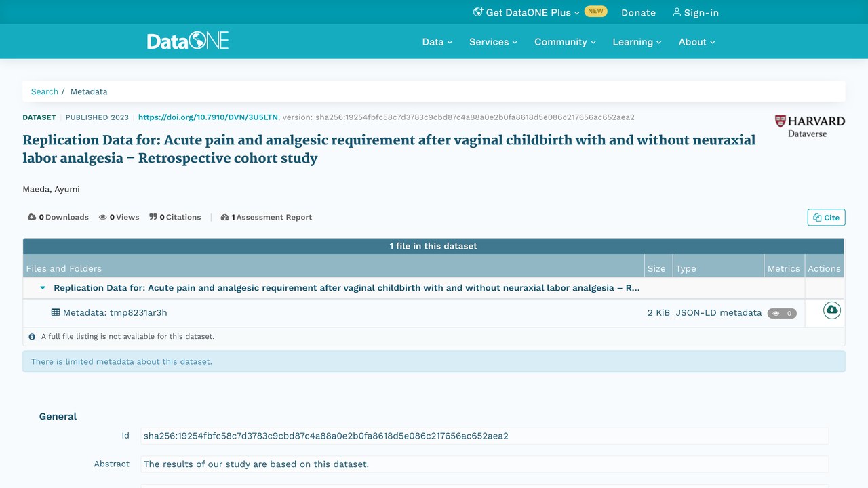This screenshot has width=868, height=488.
Task: Click the Abstract field text
Action: click(484, 464)
